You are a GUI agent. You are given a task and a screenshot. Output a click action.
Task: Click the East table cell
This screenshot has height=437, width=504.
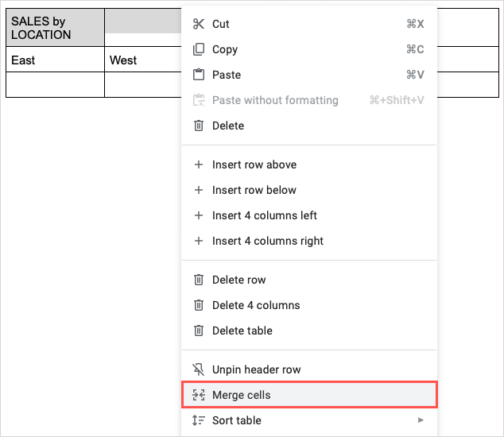[55, 60]
